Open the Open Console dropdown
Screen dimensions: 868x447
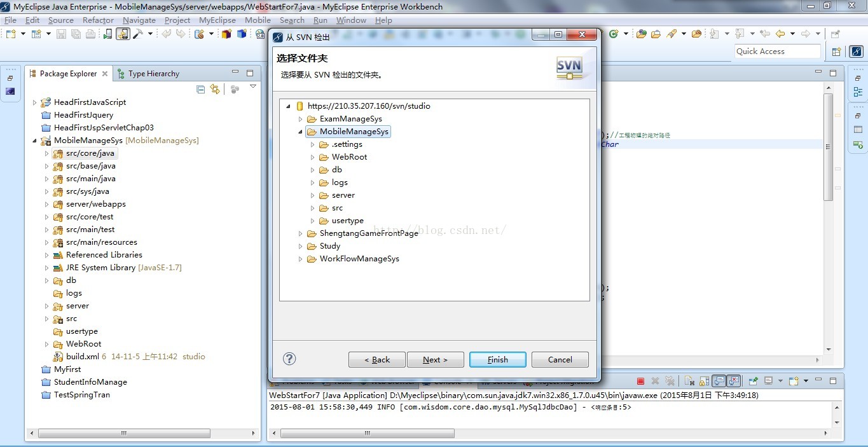[x=806, y=381]
